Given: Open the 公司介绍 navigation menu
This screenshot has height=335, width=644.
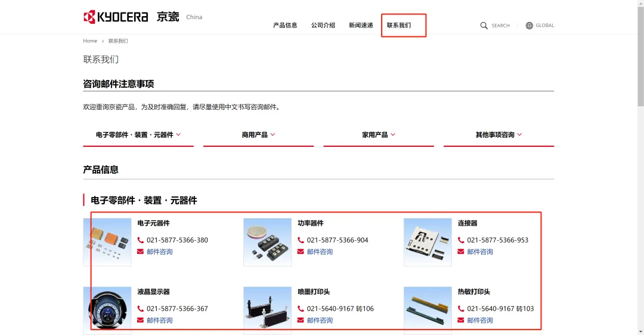Looking at the screenshot, I should tap(323, 25).
